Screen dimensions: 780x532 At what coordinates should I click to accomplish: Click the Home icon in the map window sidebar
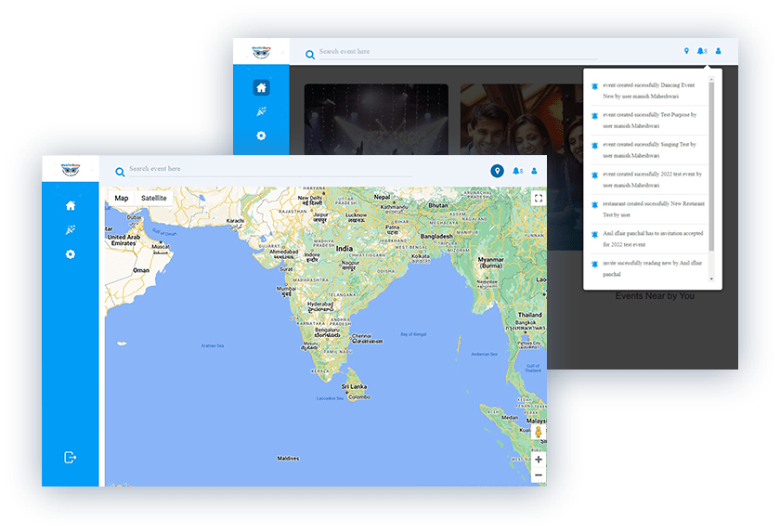[x=71, y=205]
